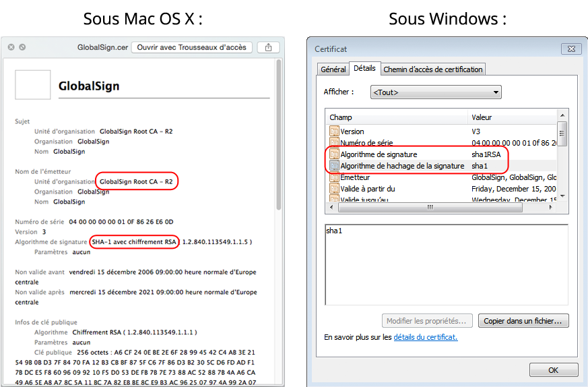Screen dimensions: 588x387
Task: Click the right arrow of horizontal scrollbar
Action: coord(550,207)
